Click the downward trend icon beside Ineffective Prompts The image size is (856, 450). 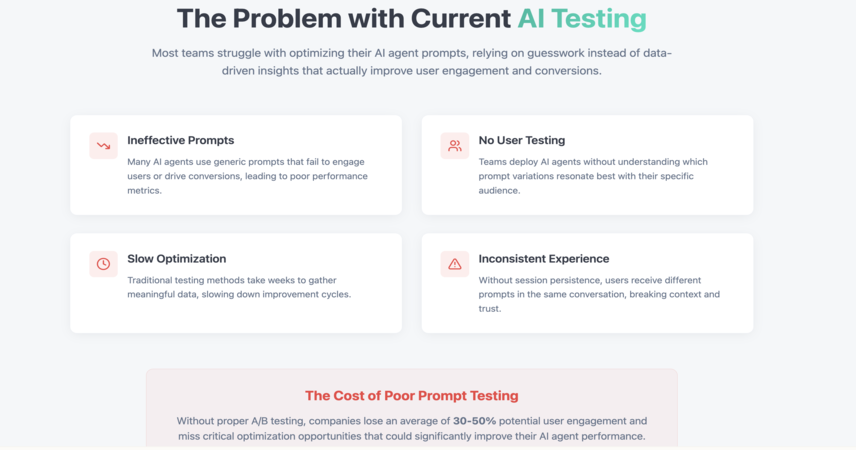(x=103, y=146)
